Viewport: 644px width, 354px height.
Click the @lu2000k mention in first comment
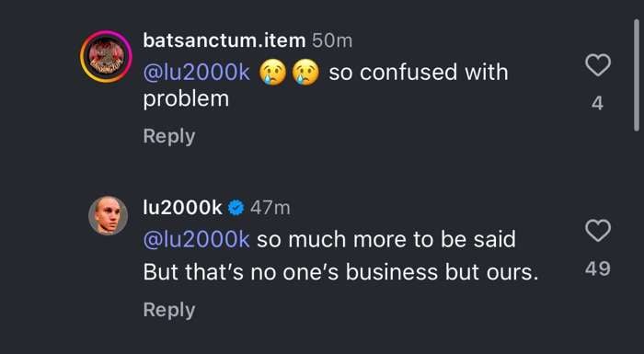coord(196,73)
